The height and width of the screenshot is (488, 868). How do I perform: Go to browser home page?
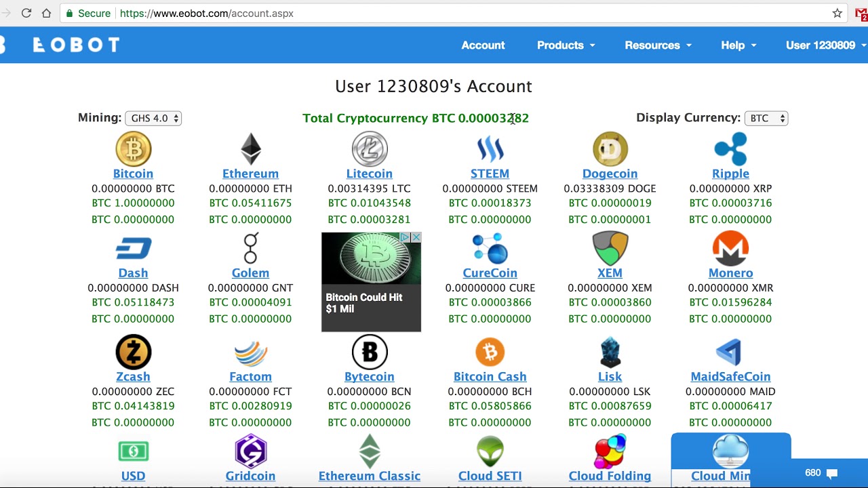coord(46,13)
